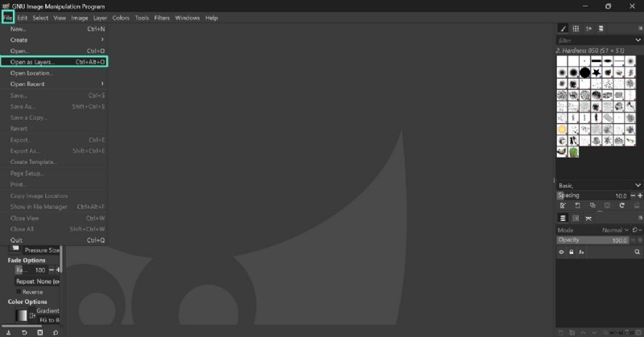The height and width of the screenshot is (337, 644).
Task: Refresh the brushes list icon
Action: click(621, 205)
